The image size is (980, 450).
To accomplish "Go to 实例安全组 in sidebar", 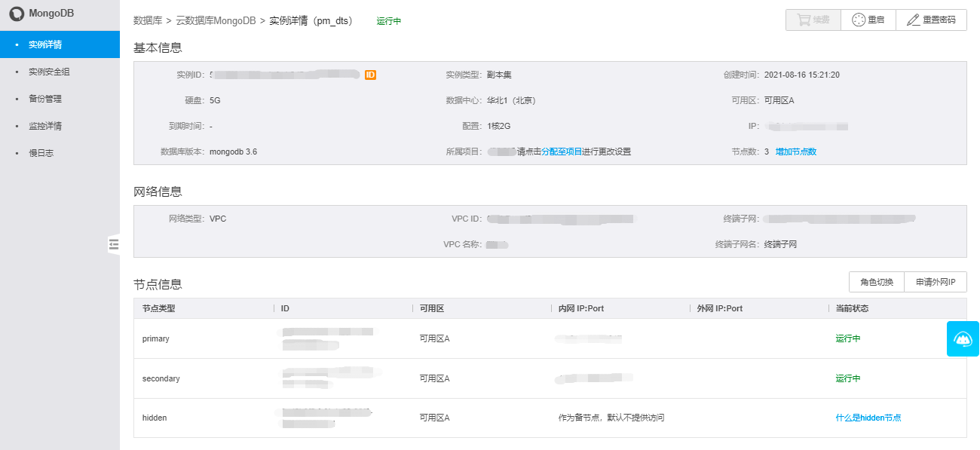I will 49,72.
